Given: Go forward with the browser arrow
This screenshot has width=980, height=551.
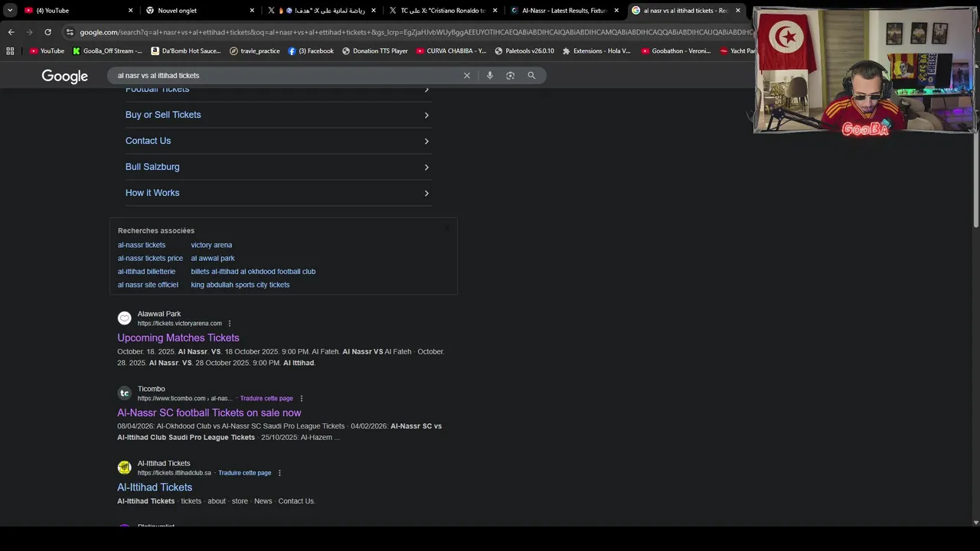Looking at the screenshot, I should 29,32.
